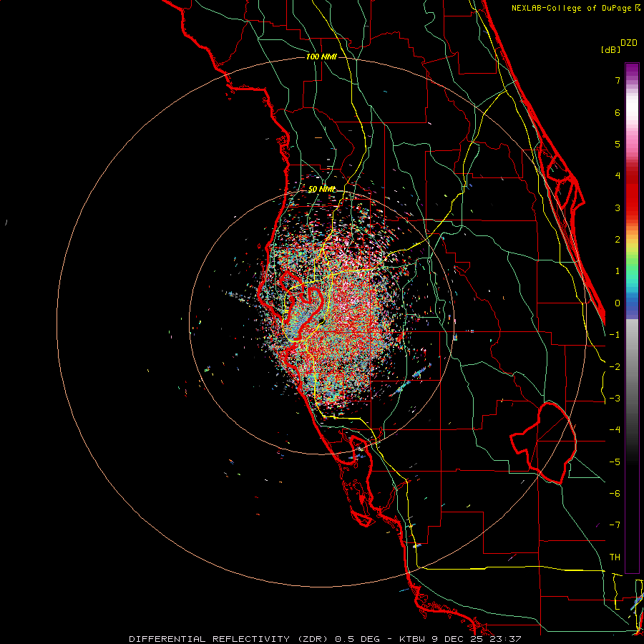Click the NEXLAB-College of DuPage credit text

(x=571, y=8)
